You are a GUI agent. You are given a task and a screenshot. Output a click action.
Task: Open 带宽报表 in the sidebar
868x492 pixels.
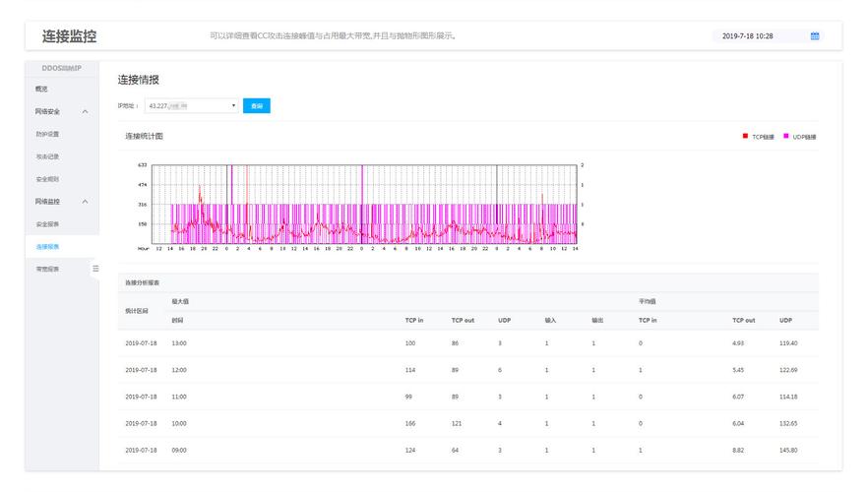coord(47,270)
